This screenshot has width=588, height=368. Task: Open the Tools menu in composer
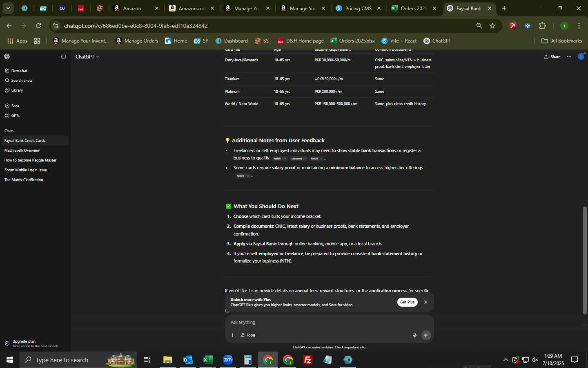click(x=248, y=335)
